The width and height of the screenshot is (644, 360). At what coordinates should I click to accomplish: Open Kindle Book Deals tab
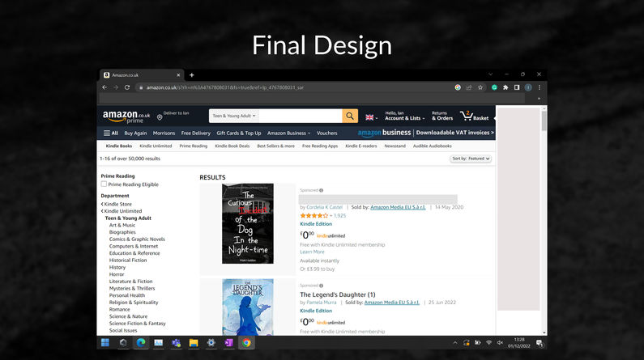pyautogui.click(x=232, y=146)
